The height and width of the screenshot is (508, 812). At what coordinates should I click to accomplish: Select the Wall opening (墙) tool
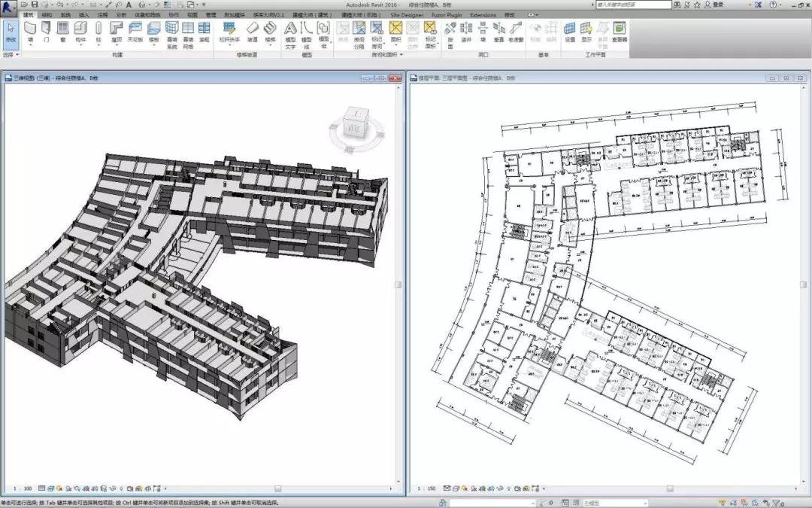click(483, 31)
